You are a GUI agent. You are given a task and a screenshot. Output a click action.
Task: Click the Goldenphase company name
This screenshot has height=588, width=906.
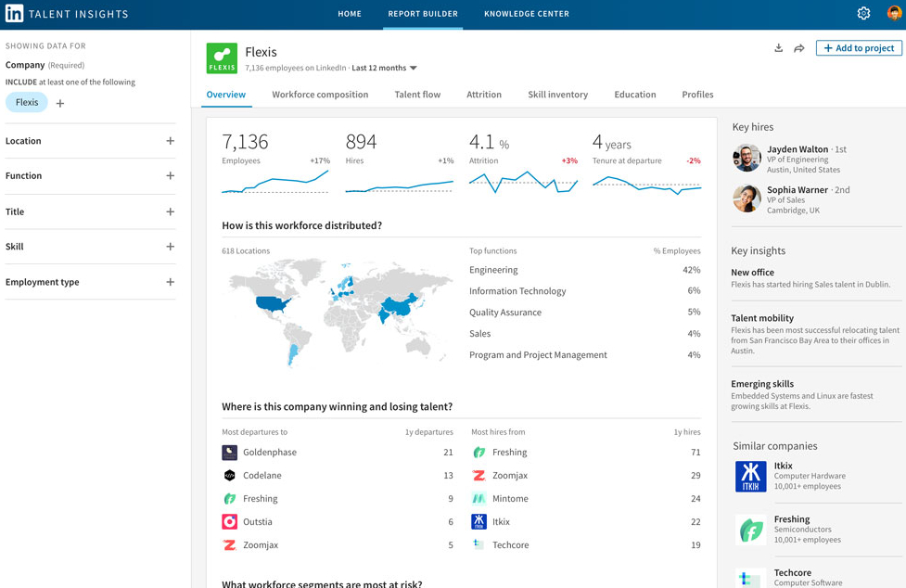click(270, 453)
